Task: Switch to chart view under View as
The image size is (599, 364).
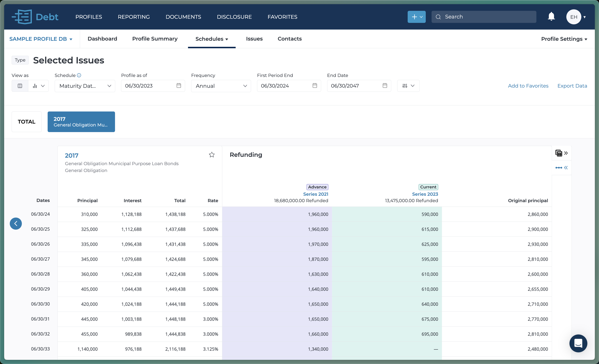Action: point(35,85)
